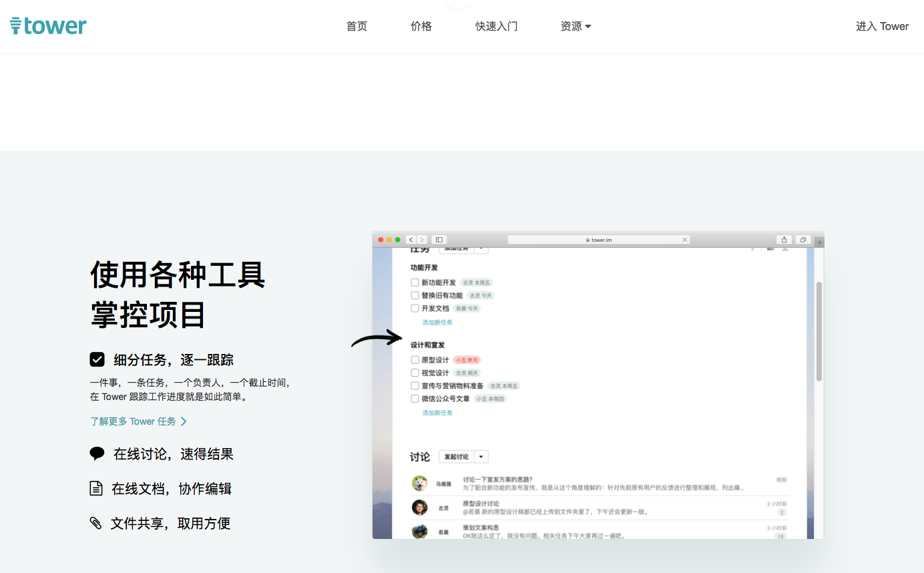The width and height of the screenshot is (924, 573).
Task: Tick the 微信公众号文章 task checkbox
Action: pyautogui.click(x=415, y=399)
